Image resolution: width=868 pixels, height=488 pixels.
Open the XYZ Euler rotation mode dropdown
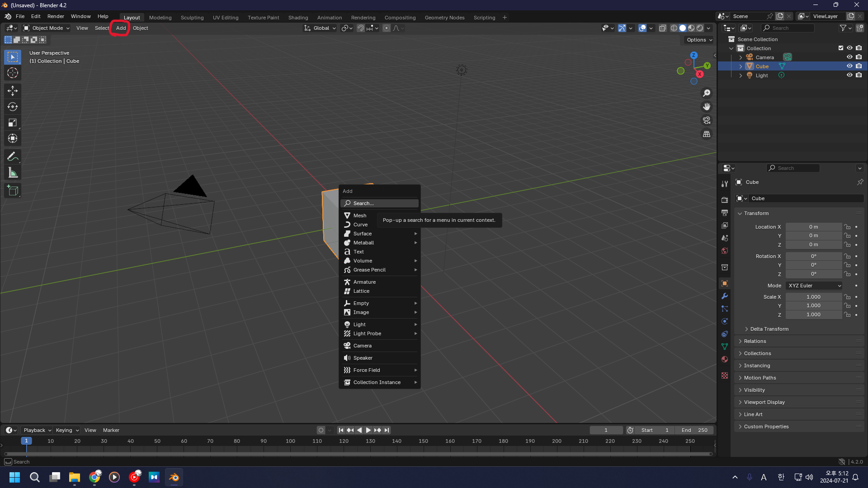[814, 286]
